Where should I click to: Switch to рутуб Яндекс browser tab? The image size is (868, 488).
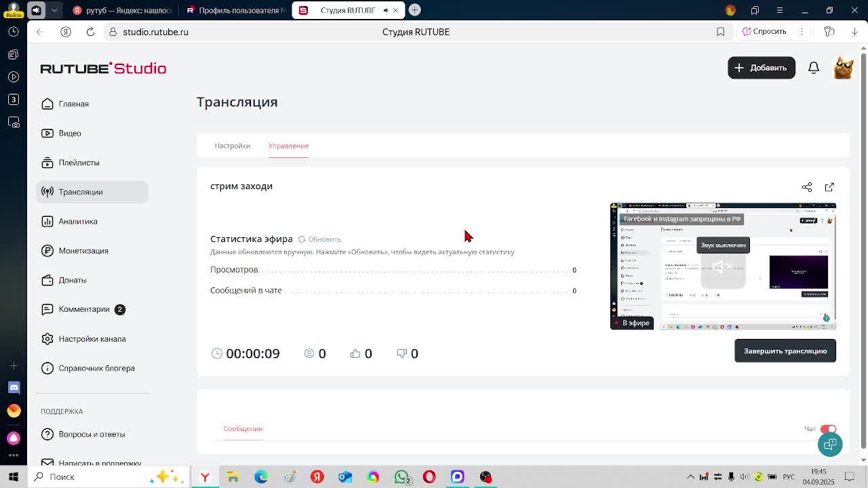[x=123, y=10]
